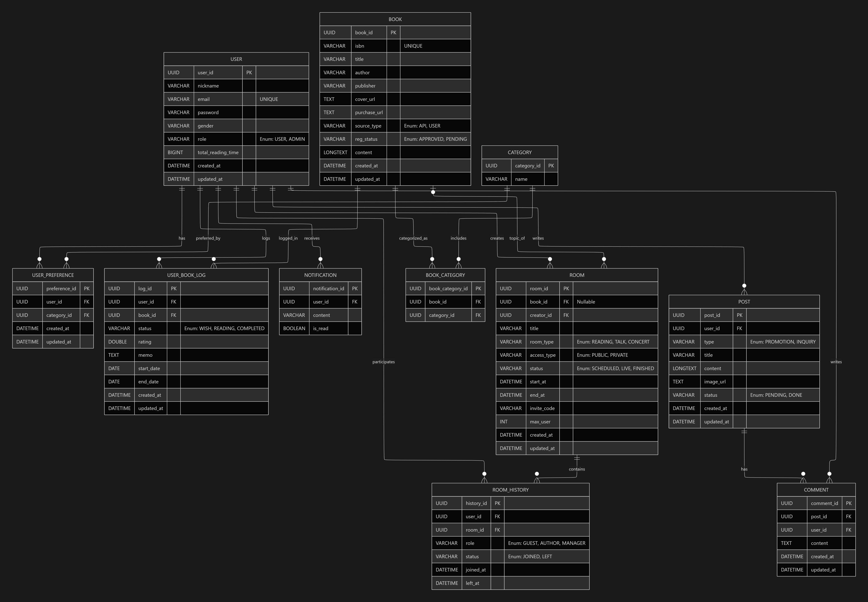Select the 'topic_of' relationship label

point(517,238)
